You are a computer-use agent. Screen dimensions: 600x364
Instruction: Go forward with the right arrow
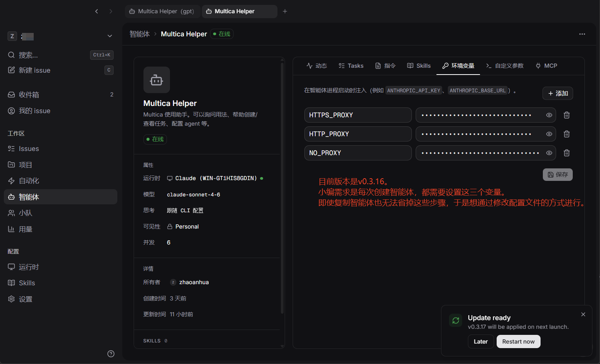tap(111, 11)
